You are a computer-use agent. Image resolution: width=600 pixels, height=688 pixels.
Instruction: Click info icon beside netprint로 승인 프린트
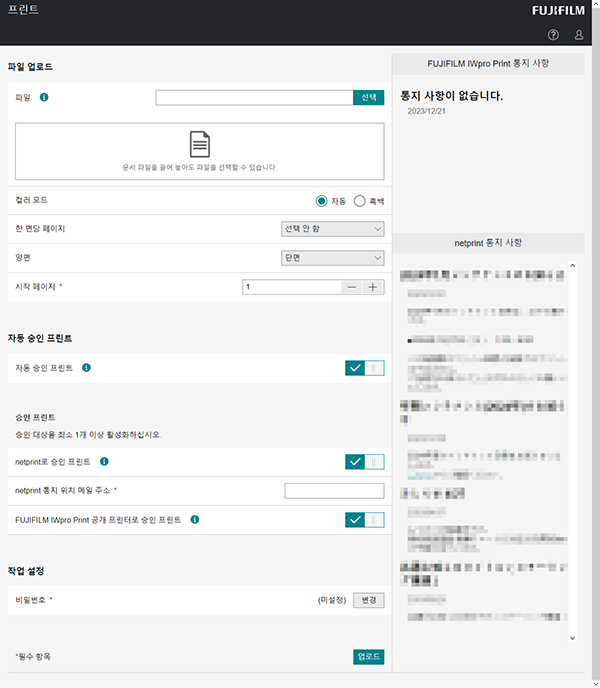[x=104, y=462]
